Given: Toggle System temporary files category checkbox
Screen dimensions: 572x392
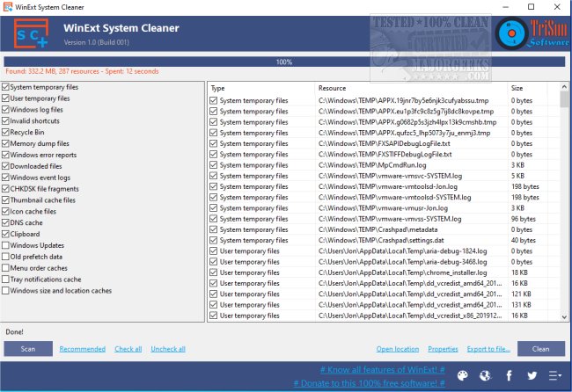Looking at the screenshot, I should pyautogui.click(x=5, y=87).
